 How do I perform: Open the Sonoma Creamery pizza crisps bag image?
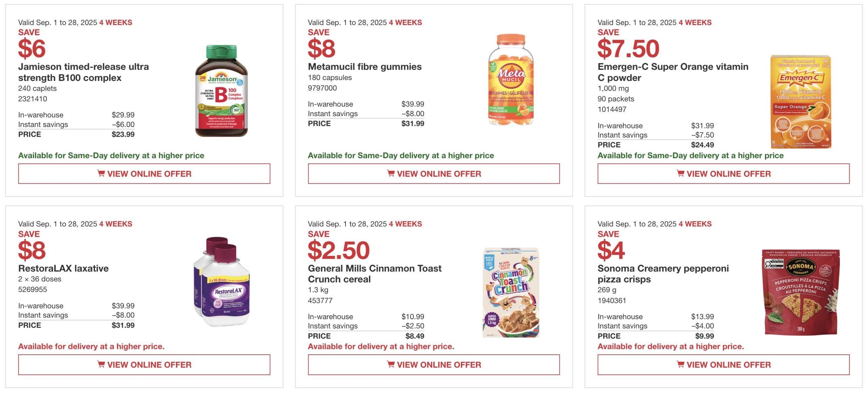point(801,292)
